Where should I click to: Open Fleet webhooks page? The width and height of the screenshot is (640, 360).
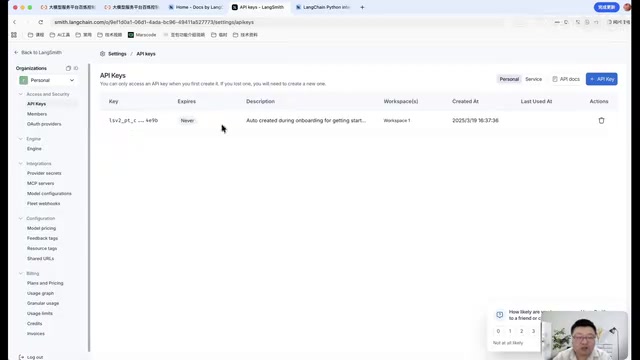(43, 204)
